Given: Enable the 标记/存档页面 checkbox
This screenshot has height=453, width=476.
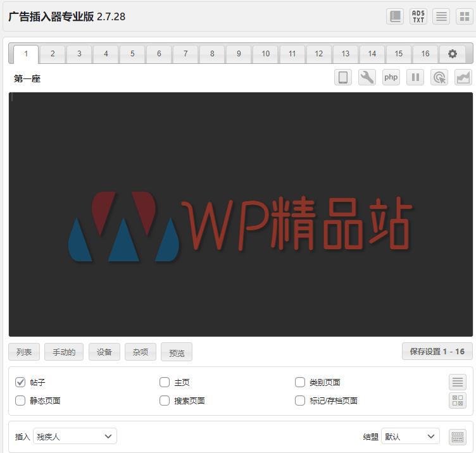Looking at the screenshot, I should 300,400.
